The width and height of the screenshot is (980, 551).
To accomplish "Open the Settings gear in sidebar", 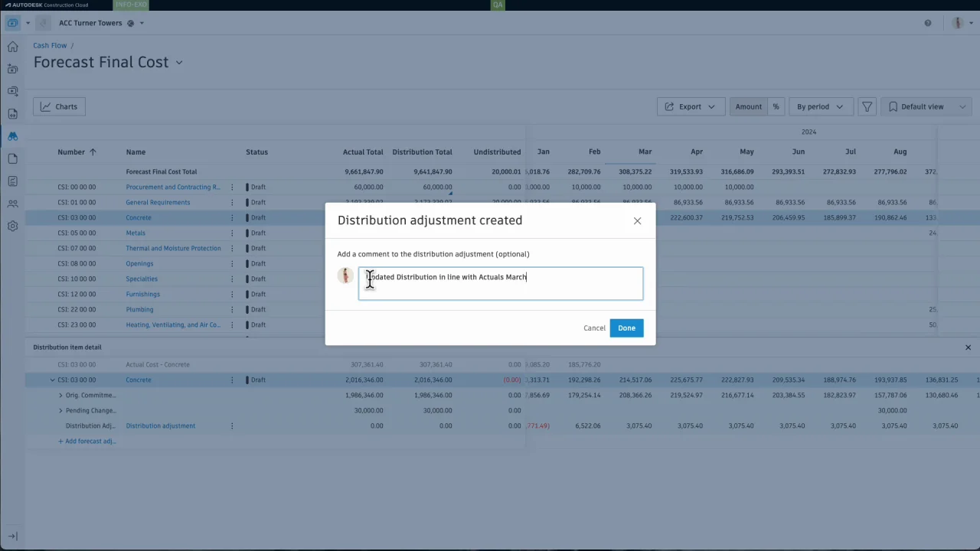I will tap(12, 227).
